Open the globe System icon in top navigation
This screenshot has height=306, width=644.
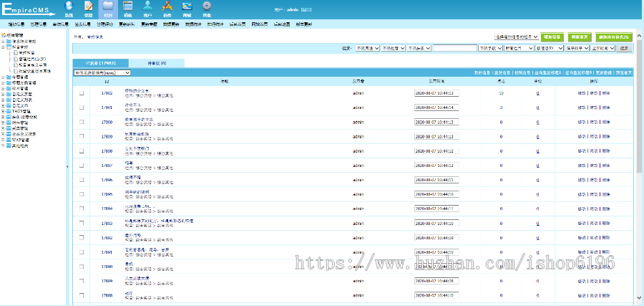coord(69,6)
